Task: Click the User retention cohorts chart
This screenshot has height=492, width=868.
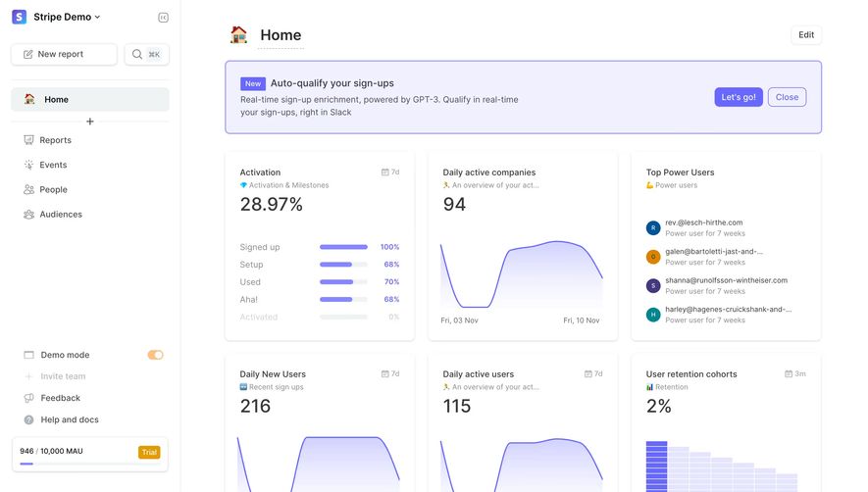Action: point(722,466)
